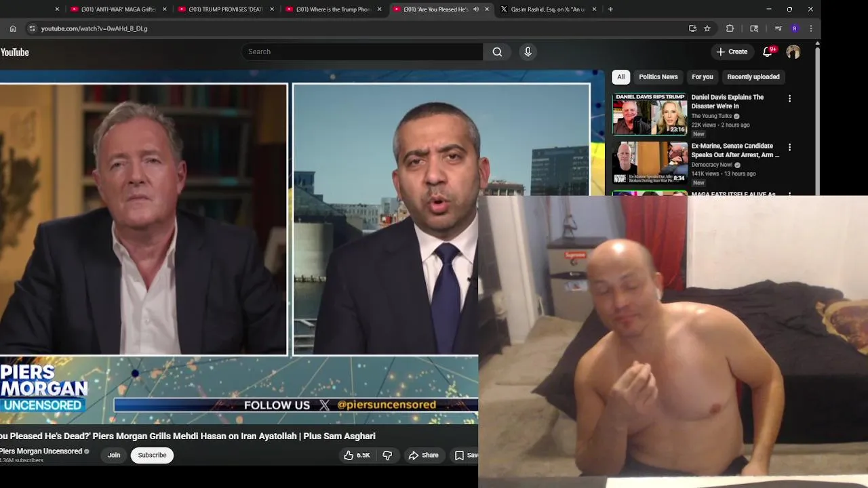Click the browser address bar URL
Viewport: 868px width, 488px height.
[x=94, y=28]
